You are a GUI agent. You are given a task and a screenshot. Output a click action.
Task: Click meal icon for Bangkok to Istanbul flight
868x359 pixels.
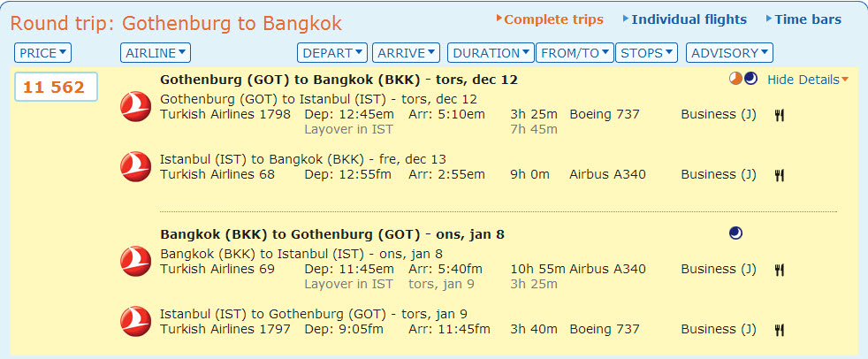[x=780, y=270]
